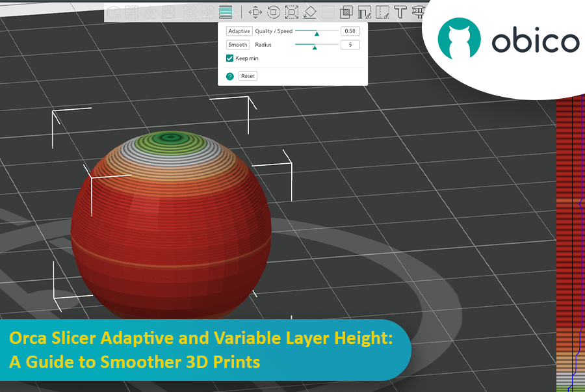This screenshot has height=392, width=585.
Task: Select the Text shape tool
Action: point(400,12)
